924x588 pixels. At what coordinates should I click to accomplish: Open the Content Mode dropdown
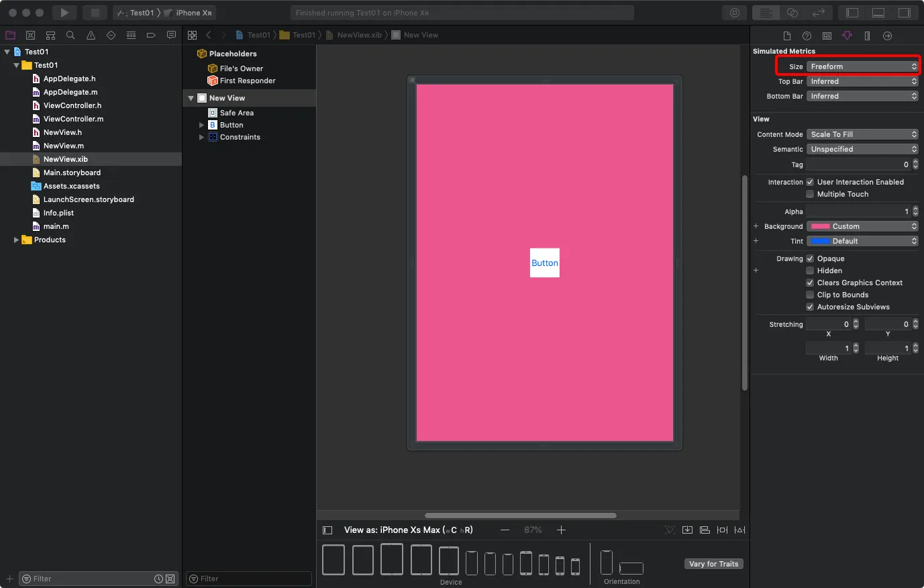point(862,134)
